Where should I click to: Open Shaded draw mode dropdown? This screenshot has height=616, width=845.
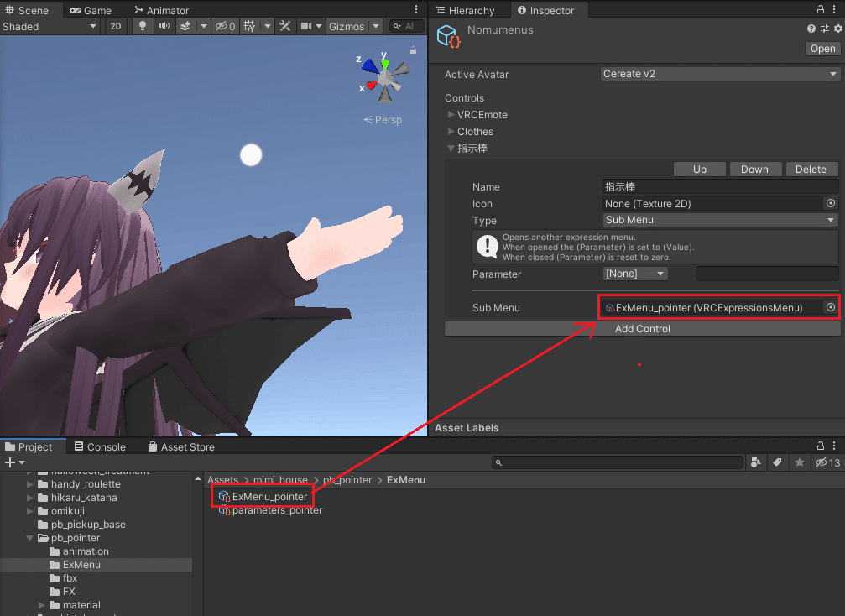[50, 26]
